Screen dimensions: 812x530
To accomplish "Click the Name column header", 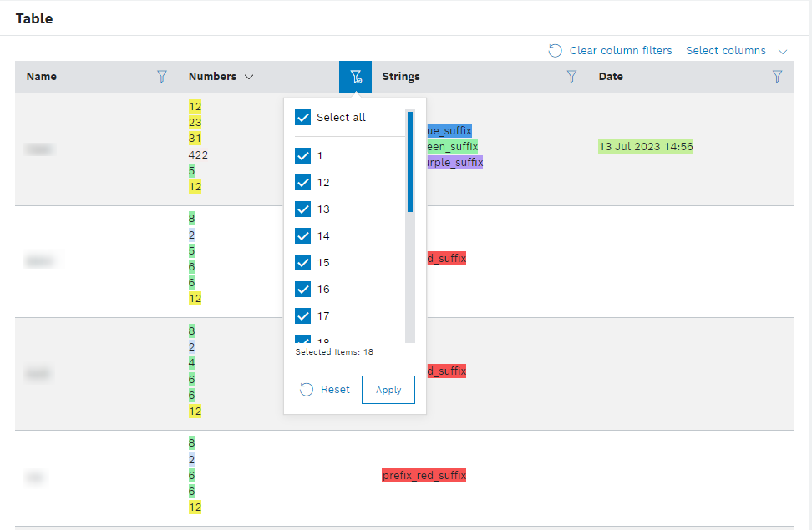I will pos(42,77).
